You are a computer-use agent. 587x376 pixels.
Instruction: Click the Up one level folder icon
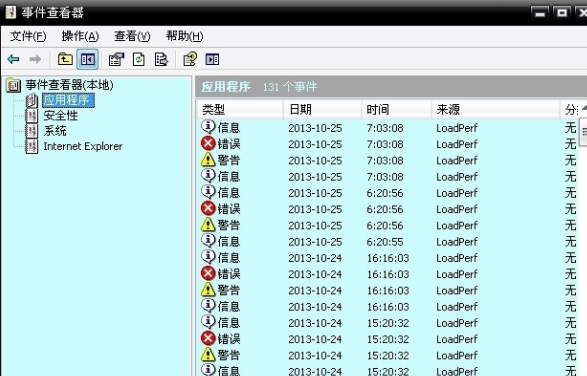[65, 59]
